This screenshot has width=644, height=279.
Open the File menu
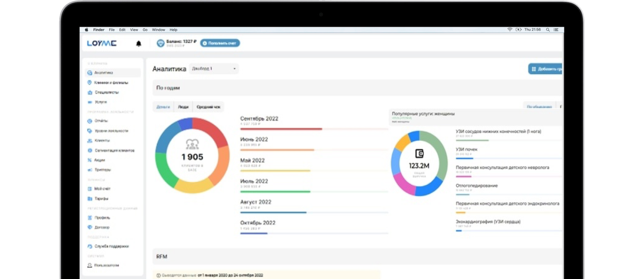[x=112, y=29]
